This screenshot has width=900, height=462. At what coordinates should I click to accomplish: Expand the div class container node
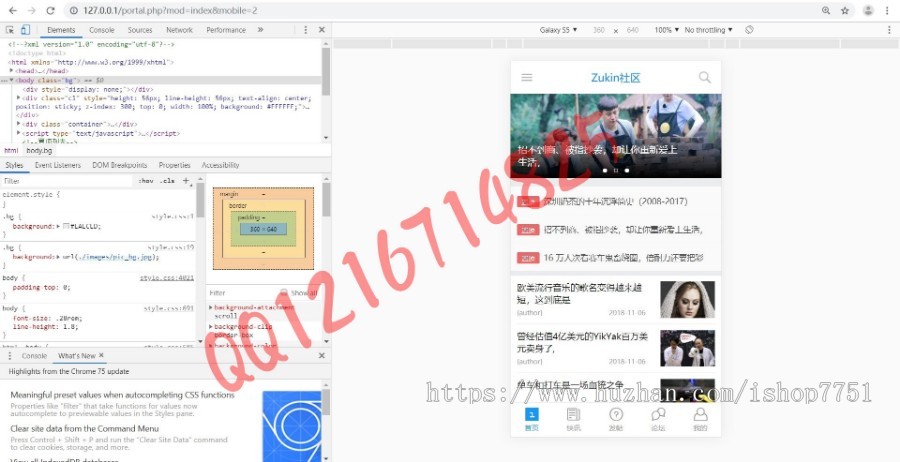coord(19,124)
